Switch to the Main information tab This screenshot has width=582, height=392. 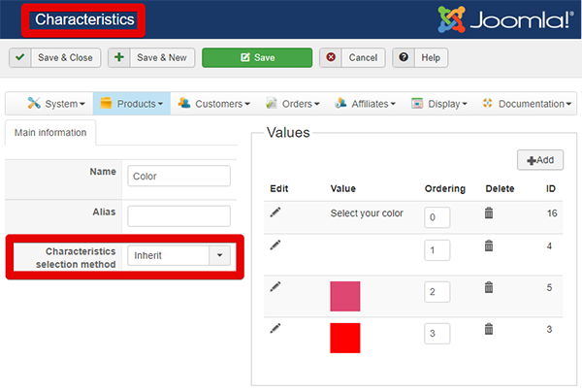(49, 133)
